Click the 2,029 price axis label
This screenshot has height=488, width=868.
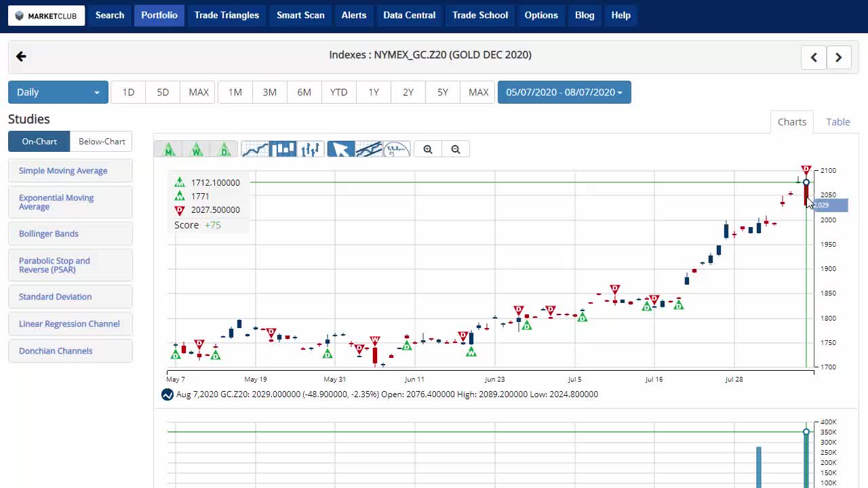tap(830, 205)
